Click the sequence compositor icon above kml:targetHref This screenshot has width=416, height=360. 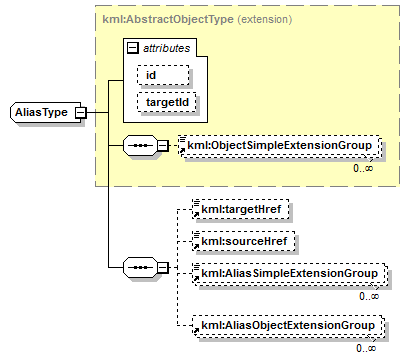[x=140, y=267]
